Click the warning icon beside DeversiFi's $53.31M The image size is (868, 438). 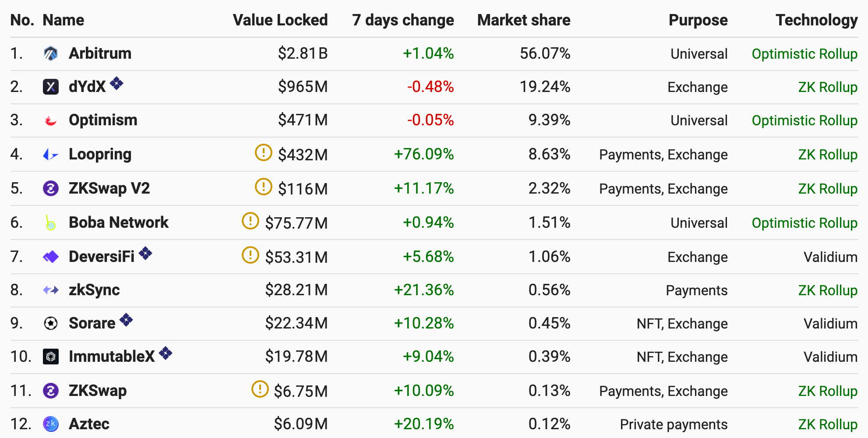251,255
